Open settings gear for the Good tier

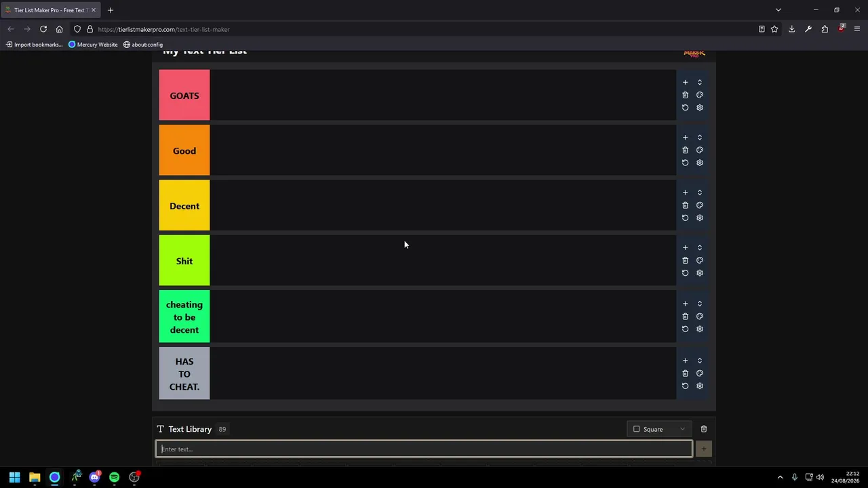[700, 163]
